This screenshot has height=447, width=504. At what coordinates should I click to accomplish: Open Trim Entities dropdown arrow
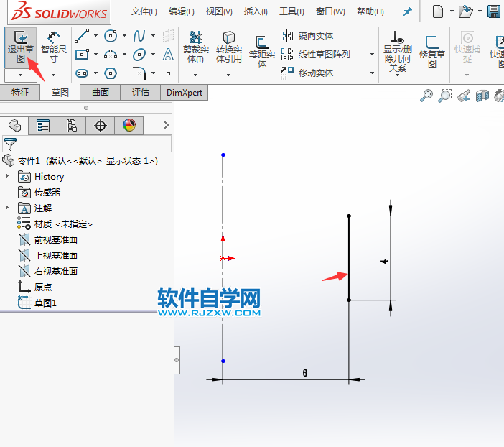(x=195, y=75)
